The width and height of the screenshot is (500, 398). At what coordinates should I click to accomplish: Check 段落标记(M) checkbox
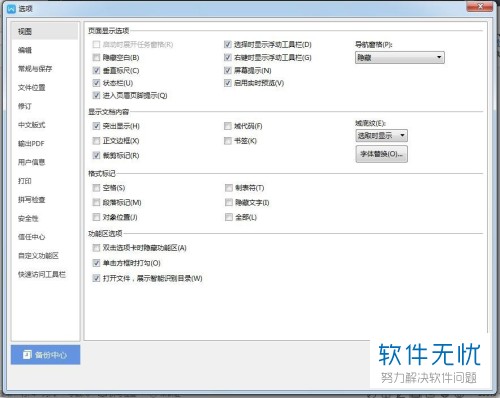click(96, 202)
